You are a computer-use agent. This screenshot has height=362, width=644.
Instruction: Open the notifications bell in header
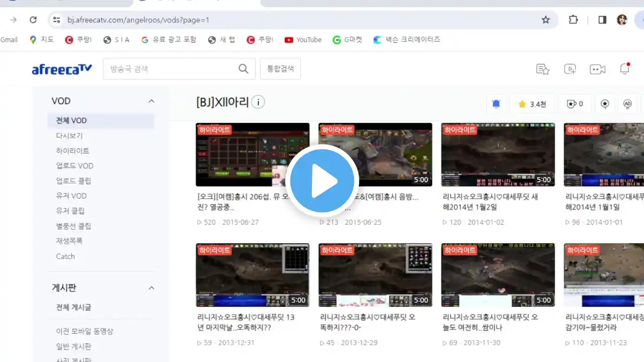pyautogui.click(x=625, y=69)
